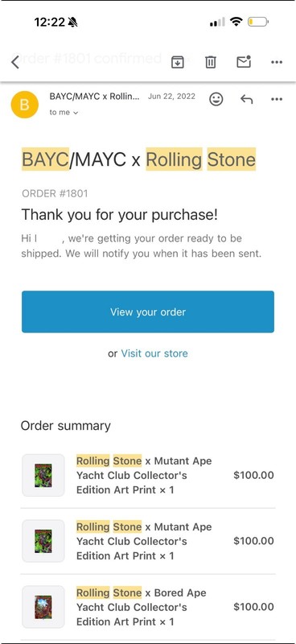Image resolution: width=296 pixels, height=644 pixels.
Task: Open the Visit our store link
Action: point(154,353)
